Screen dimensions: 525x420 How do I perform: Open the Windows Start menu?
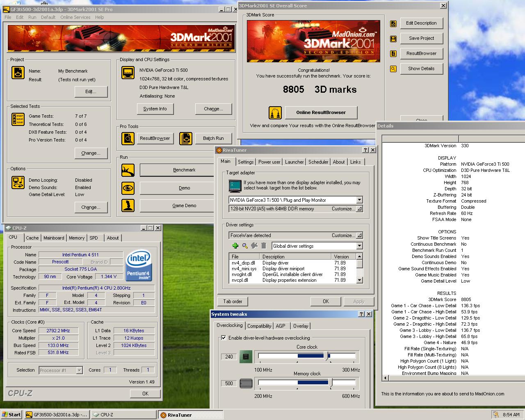coord(11,415)
